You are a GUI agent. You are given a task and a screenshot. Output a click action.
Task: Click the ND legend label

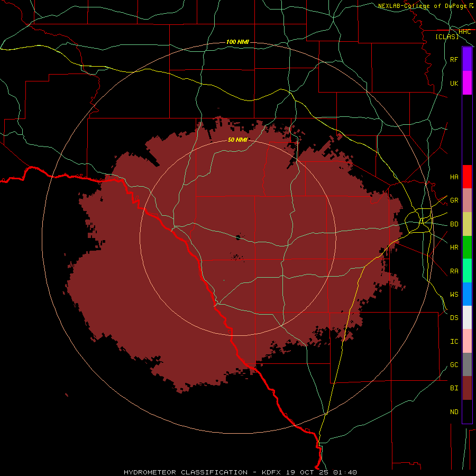point(454,411)
